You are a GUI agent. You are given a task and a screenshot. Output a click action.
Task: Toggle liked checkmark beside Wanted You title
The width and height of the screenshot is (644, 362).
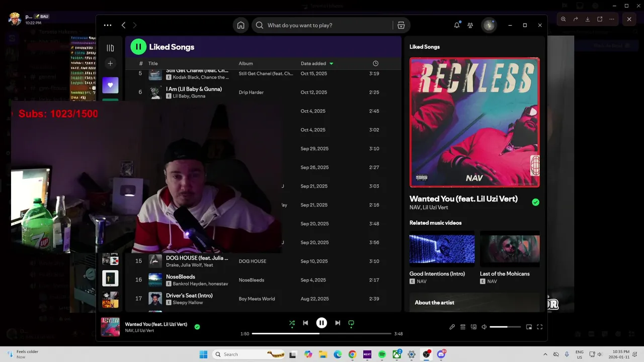(535, 202)
